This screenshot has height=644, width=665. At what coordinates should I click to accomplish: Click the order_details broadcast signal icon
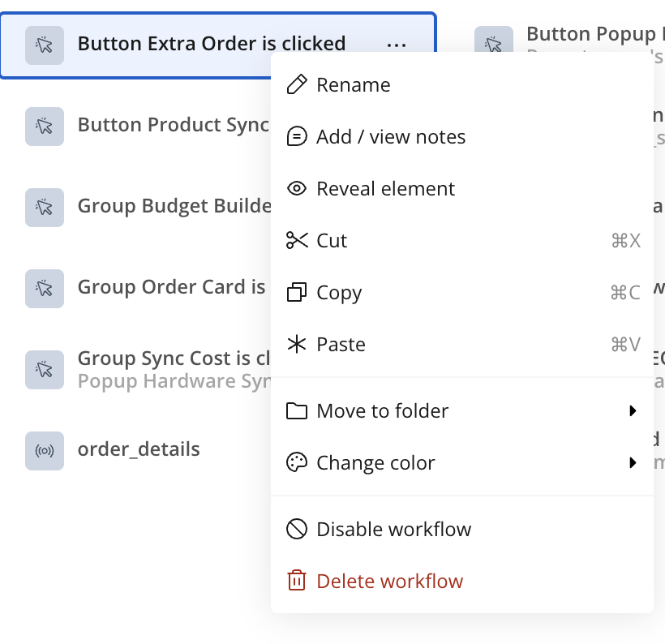pyautogui.click(x=45, y=450)
